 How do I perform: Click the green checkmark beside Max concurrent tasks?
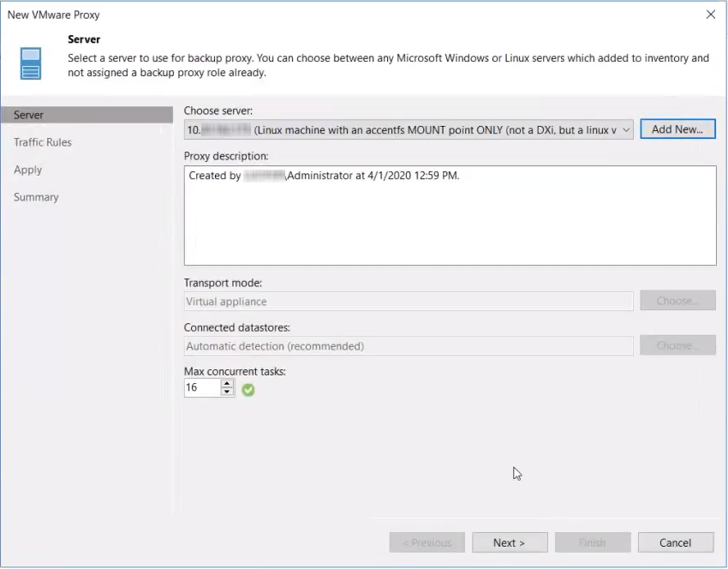(248, 390)
